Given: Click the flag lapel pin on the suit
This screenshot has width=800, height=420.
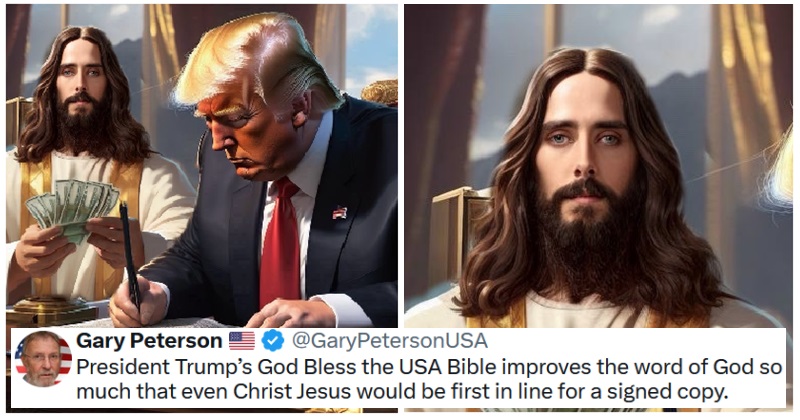Looking at the screenshot, I should coord(340,212).
